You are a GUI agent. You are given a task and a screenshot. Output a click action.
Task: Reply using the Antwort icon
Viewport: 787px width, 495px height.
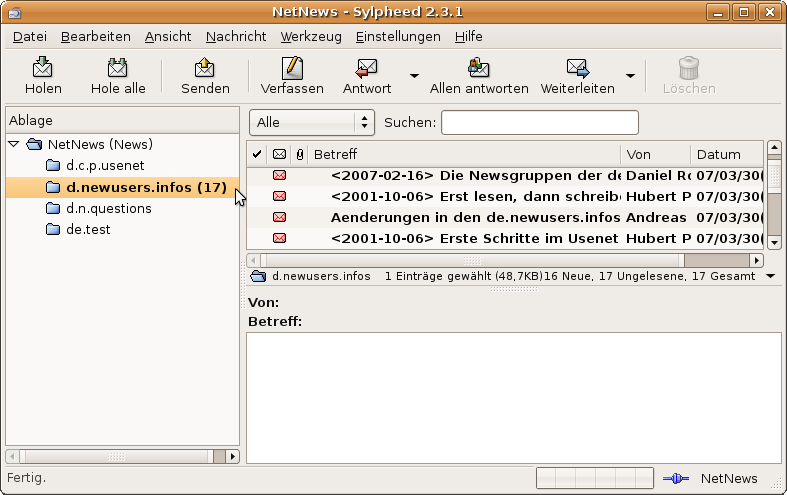tap(366, 67)
